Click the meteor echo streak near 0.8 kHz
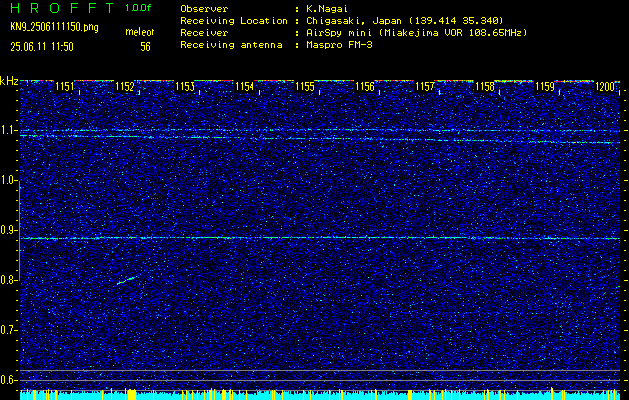Viewport: 629px width, 400px height. [x=127, y=280]
